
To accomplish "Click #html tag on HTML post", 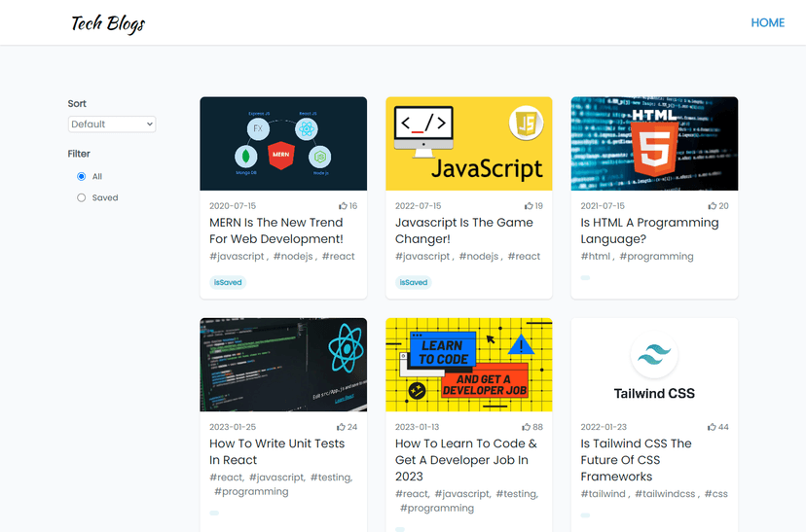I will tap(595, 256).
